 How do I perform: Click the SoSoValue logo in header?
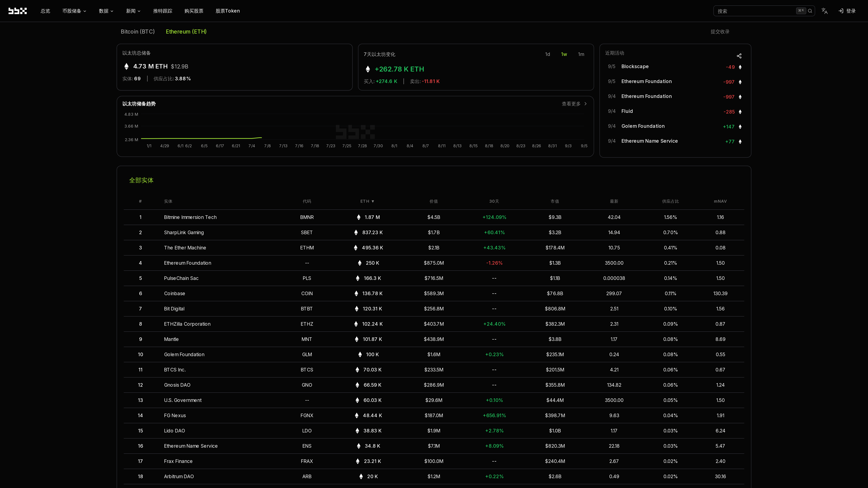pyautogui.click(x=17, y=11)
